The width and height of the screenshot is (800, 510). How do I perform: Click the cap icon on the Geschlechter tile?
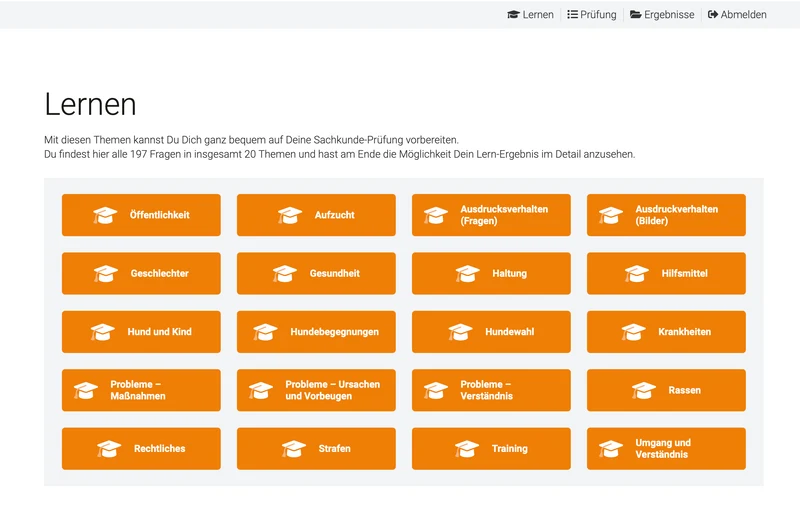[106, 274]
